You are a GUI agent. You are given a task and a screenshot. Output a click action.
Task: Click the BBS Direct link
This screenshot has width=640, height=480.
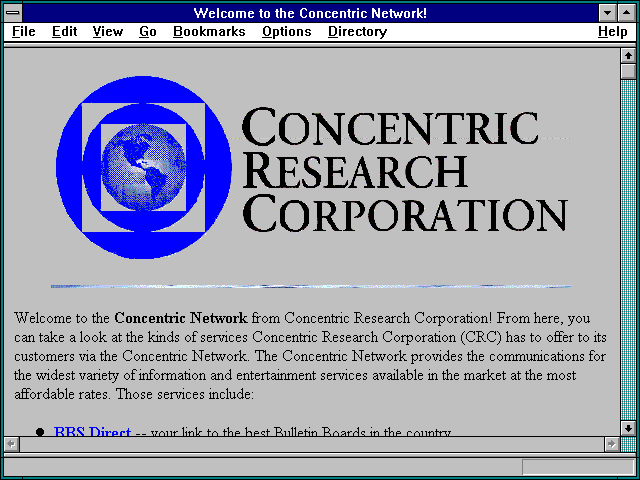pos(92,431)
